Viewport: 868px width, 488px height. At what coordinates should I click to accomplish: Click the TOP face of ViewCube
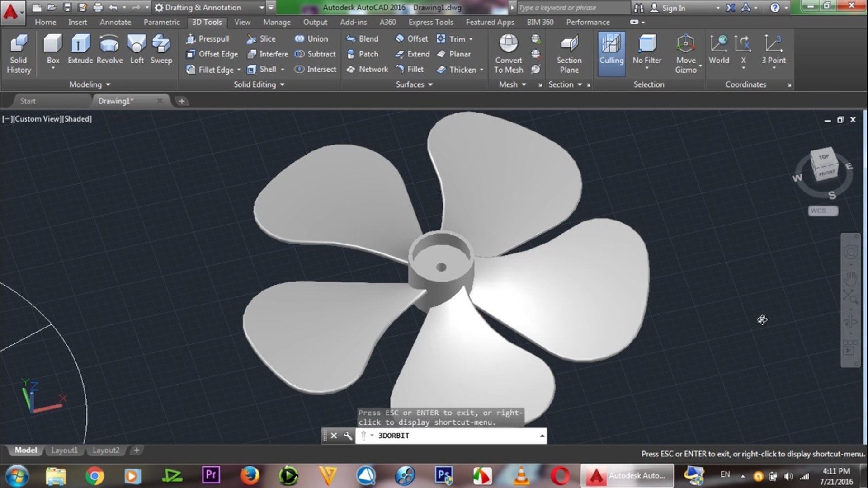click(823, 157)
